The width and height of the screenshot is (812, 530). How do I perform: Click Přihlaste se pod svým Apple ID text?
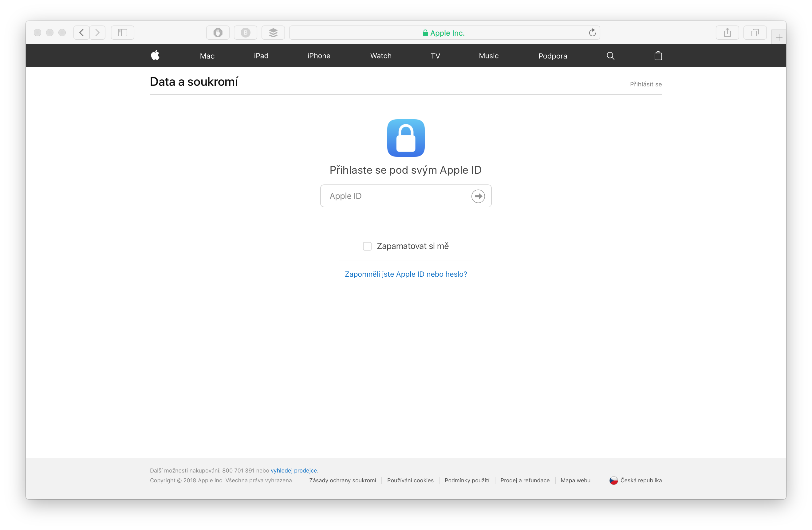pos(405,170)
